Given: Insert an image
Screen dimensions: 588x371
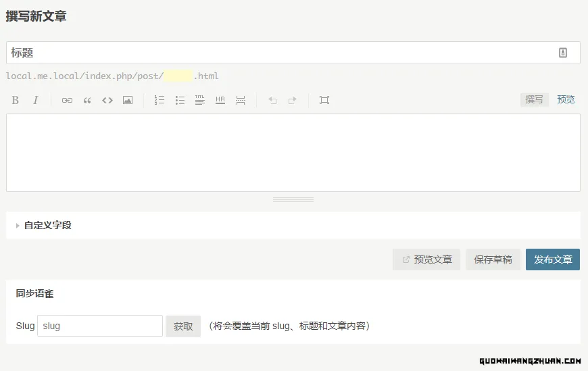Looking at the screenshot, I should (x=128, y=100).
